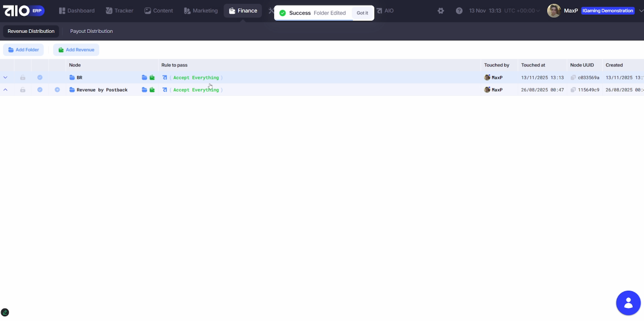Screen dimensions: 644x321
Task: Open the UTC +00:00 timezone dropdown
Action: click(x=522, y=11)
